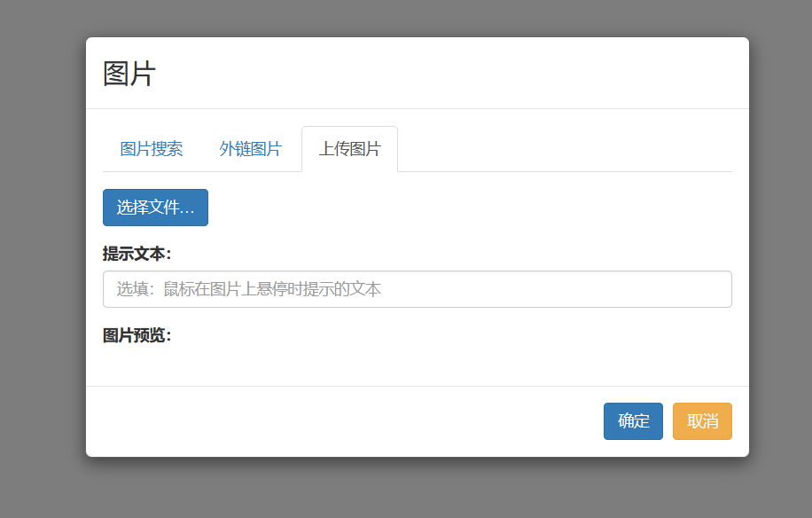Click empty tab strip beside 上传图片

pyautogui.click(x=565, y=149)
